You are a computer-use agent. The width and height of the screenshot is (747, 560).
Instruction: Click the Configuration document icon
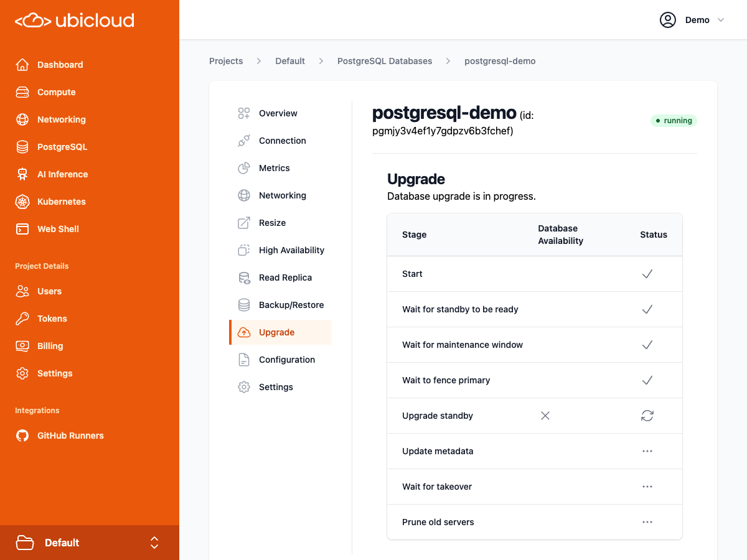(x=244, y=360)
